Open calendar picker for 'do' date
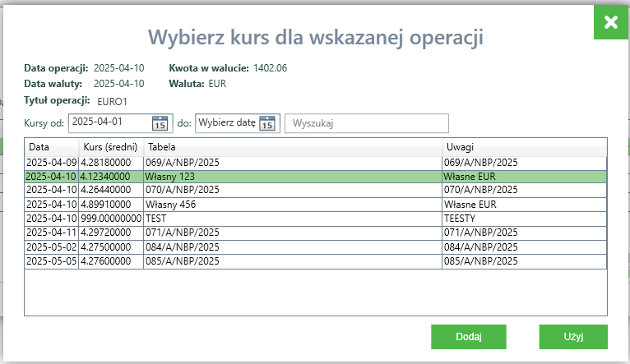Screen dimensions: 630x364 click(267, 123)
